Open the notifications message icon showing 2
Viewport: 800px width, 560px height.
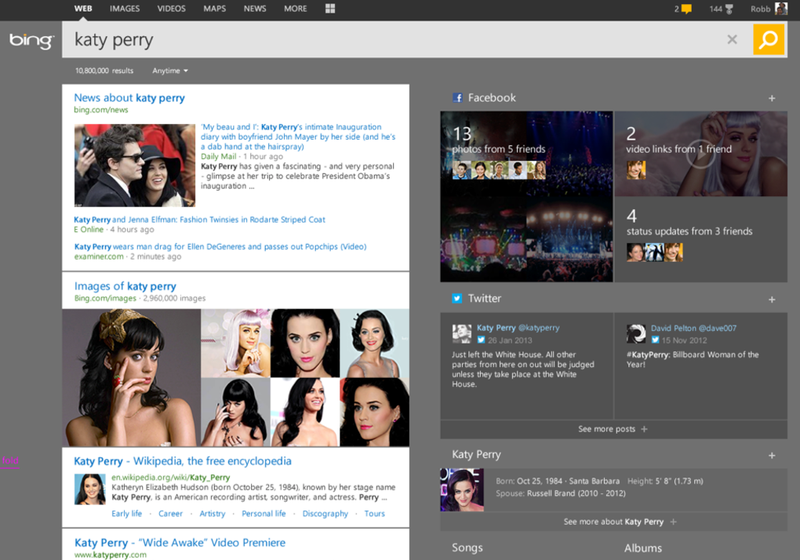coord(686,9)
